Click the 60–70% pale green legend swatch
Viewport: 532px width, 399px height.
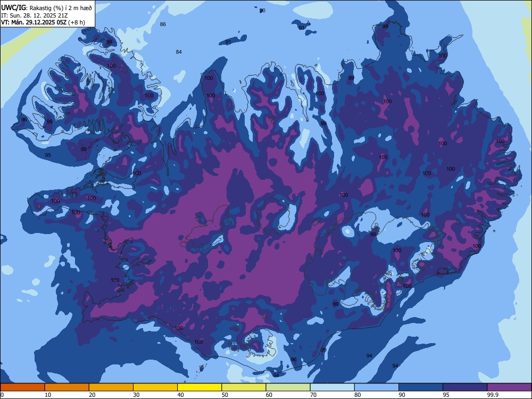coord(288,387)
